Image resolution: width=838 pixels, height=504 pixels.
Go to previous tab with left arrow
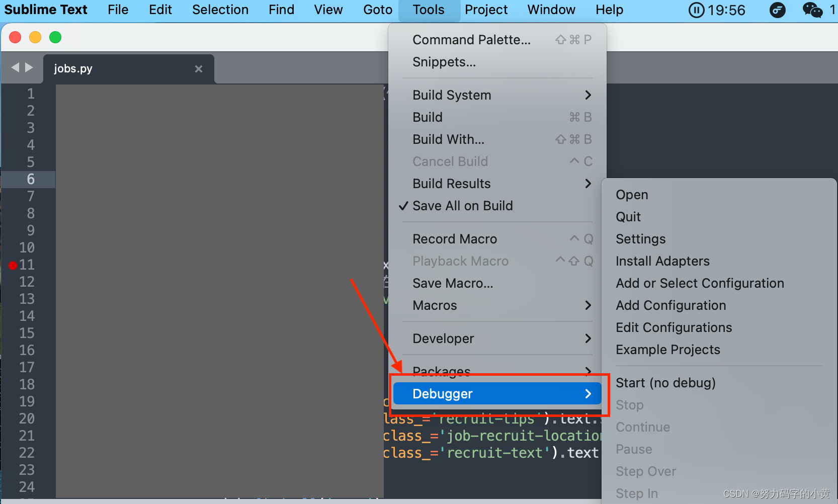[16, 67]
